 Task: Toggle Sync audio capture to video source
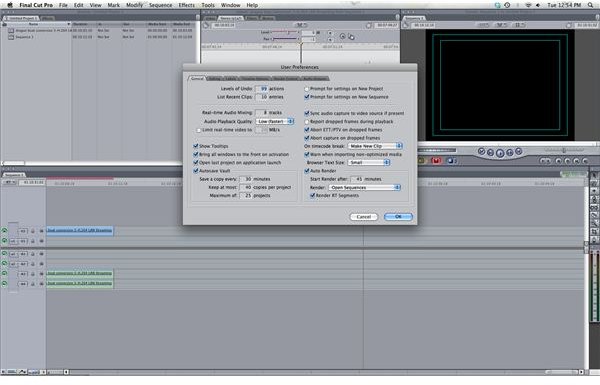tap(307, 114)
